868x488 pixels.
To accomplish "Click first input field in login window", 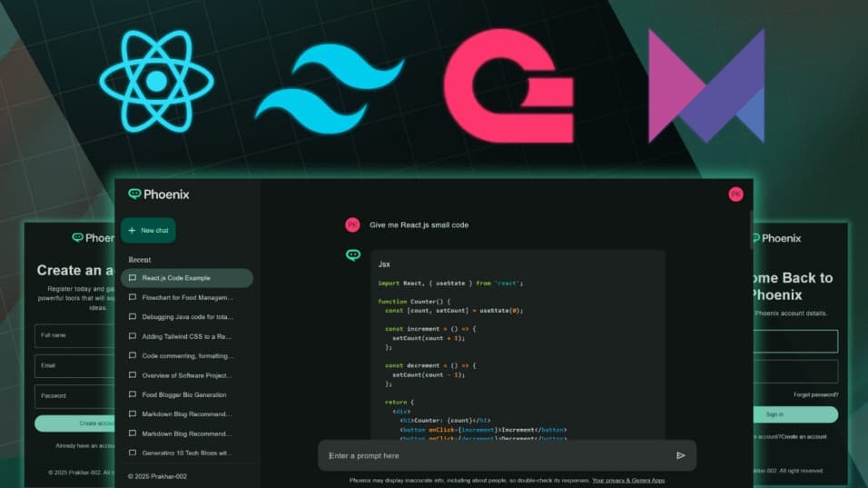I will coord(795,341).
